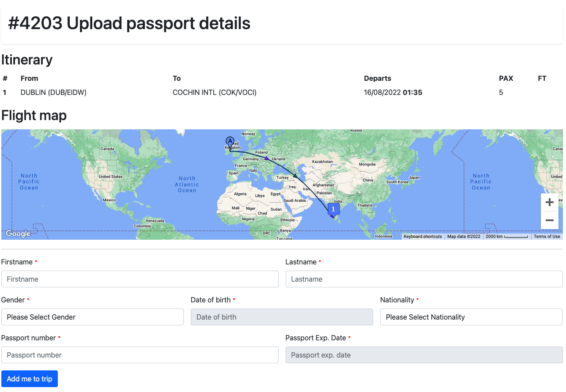Image resolution: width=566 pixels, height=392 pixels.
Task: Toggle the 2000 km map scale
Action: (506, 237)
